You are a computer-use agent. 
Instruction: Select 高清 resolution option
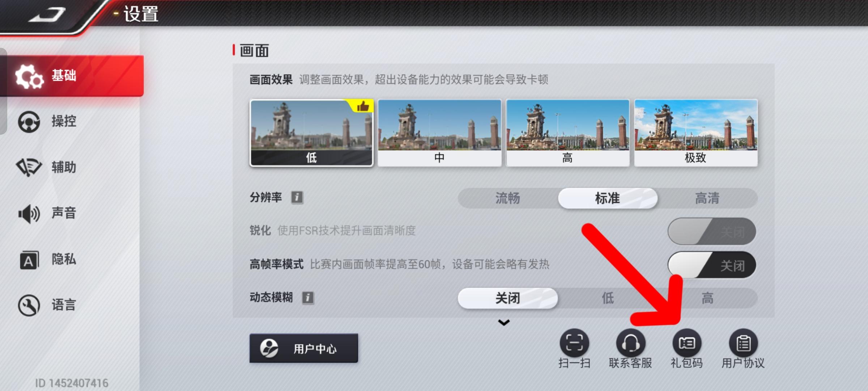[707, 198]
